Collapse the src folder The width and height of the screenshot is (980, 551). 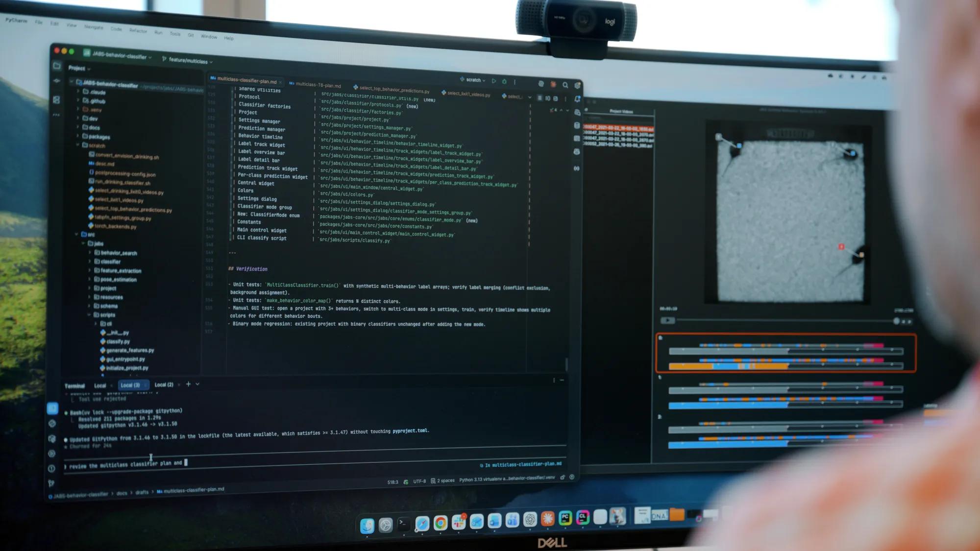pyautogui.click(x=77, y=234)
